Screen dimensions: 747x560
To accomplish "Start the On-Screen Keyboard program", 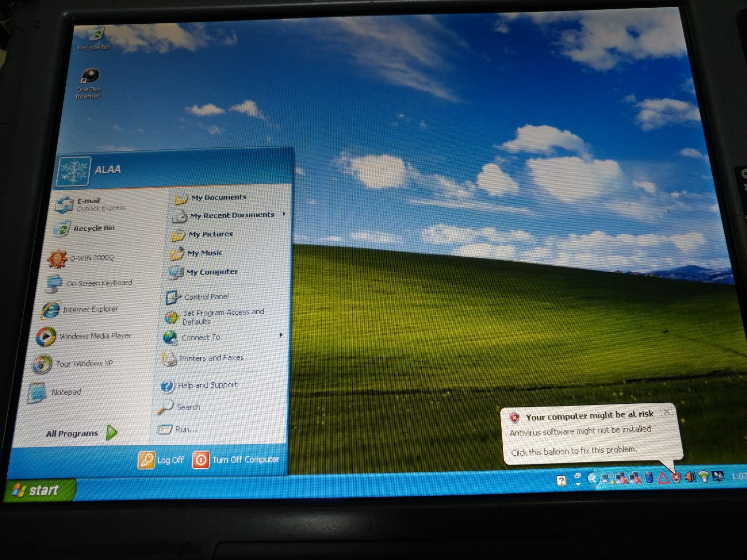I will 89,283.
